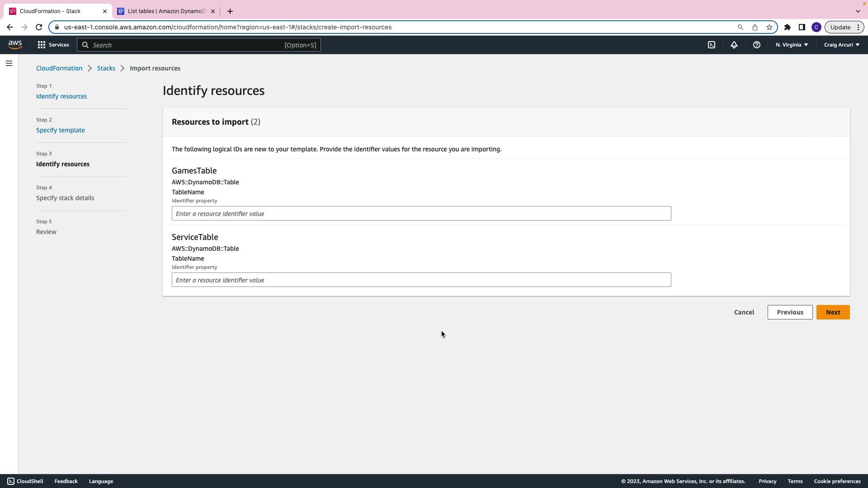Open the N. Virginia region dropdown
Screen dimensions: 868x488
(792, 45)
